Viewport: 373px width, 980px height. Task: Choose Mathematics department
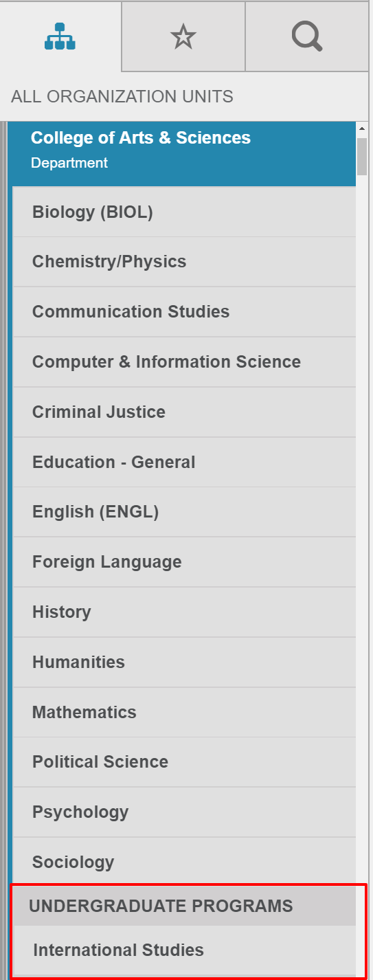(x=184, y=713)
